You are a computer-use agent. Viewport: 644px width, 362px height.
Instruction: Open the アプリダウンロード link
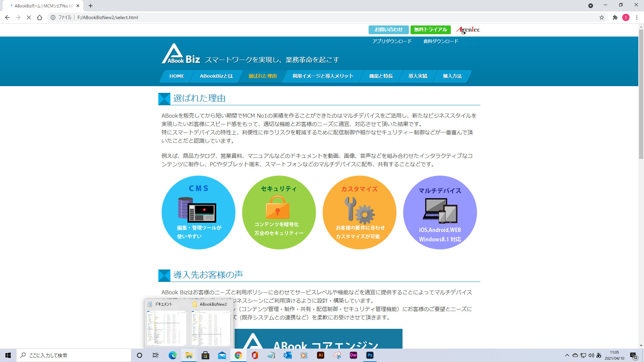click(392, 41)
